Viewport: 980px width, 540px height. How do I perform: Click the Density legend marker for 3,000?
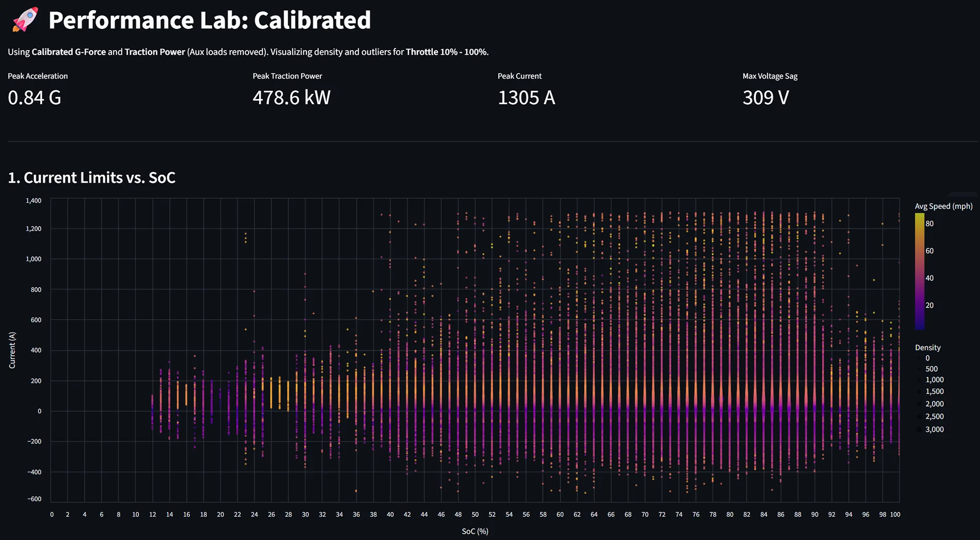click(919, 429)
